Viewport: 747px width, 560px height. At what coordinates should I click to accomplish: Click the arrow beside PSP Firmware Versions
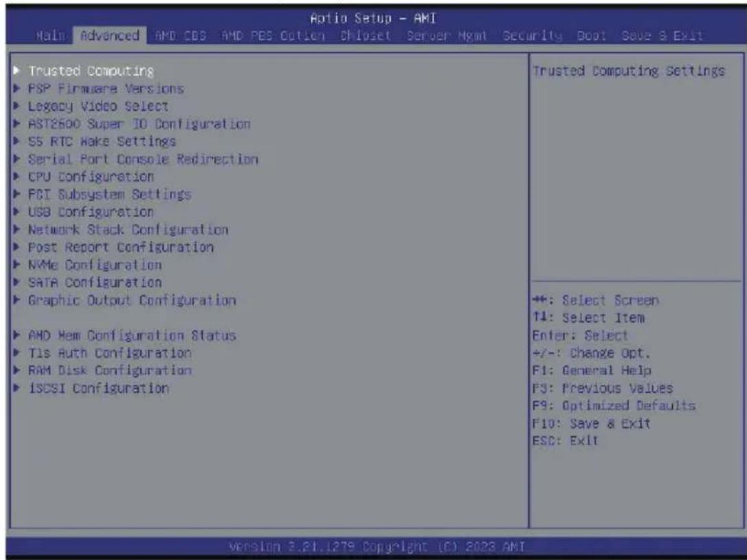(16, 88)
